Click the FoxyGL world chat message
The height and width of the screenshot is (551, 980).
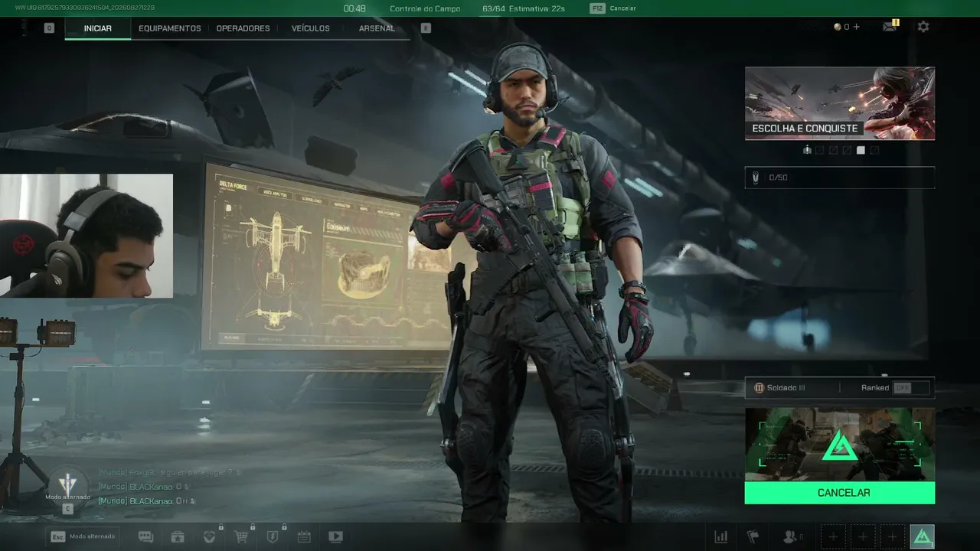click(x=169, y=472)
